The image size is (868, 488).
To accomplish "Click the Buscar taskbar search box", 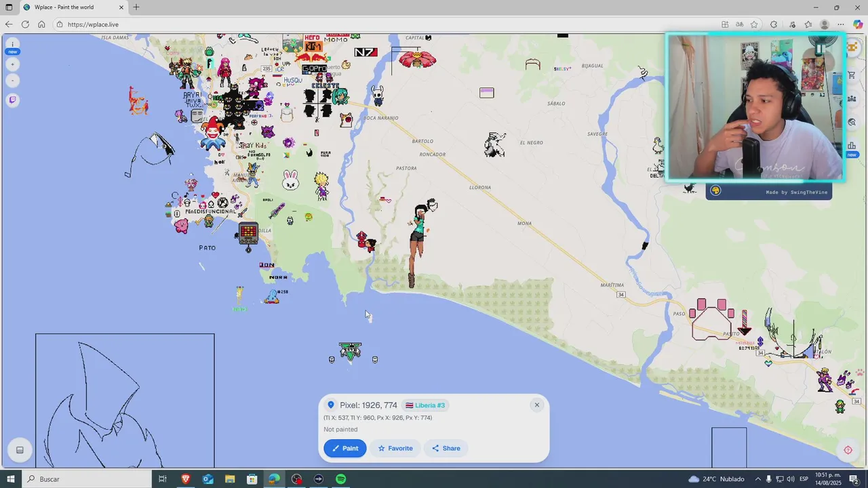I will click(x=86, y=479).
